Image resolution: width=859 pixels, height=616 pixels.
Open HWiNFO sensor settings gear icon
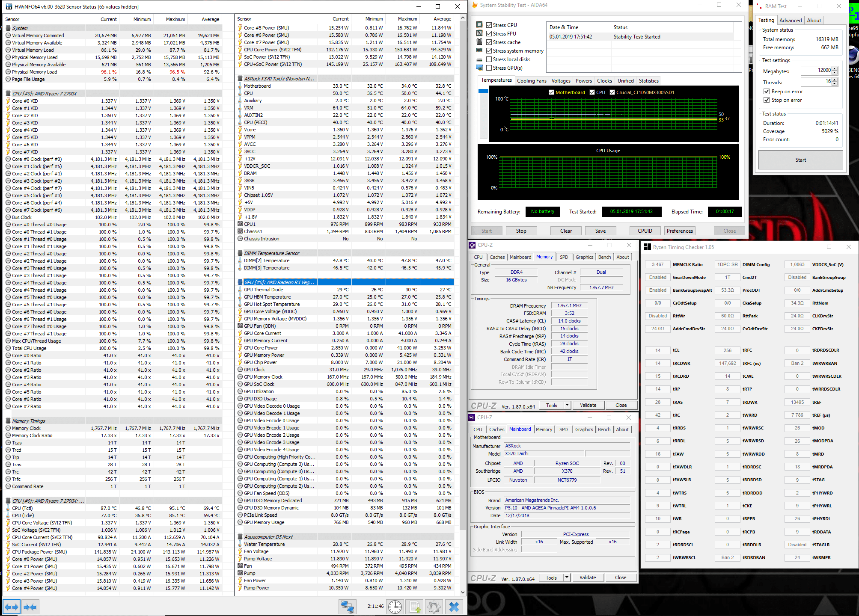(x=434, y=607)
